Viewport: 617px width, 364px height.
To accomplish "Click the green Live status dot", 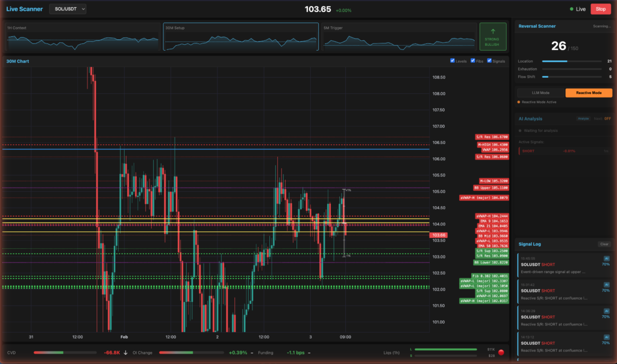I will pyautogui.click(x=572, y=8).
